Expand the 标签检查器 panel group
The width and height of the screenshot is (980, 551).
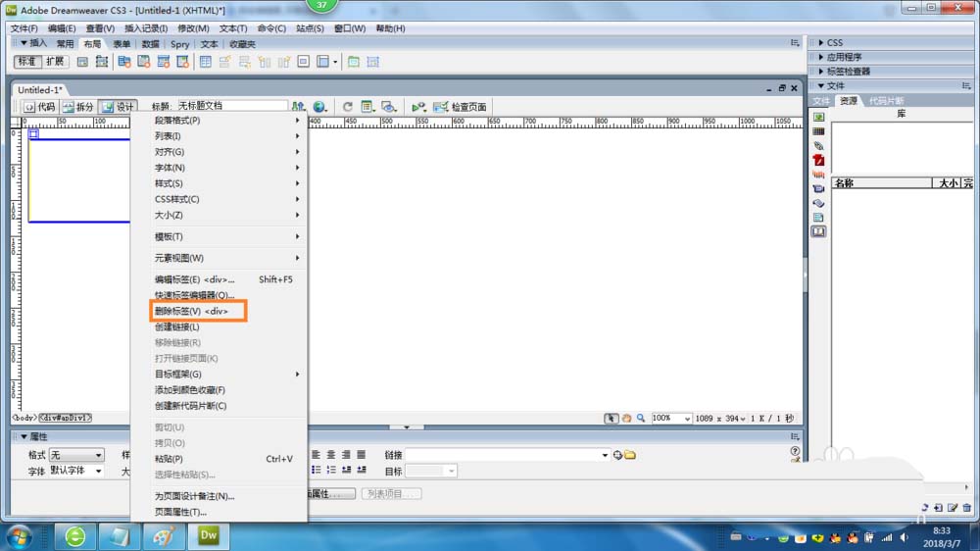pyautogui.click(x=847, y=72)
